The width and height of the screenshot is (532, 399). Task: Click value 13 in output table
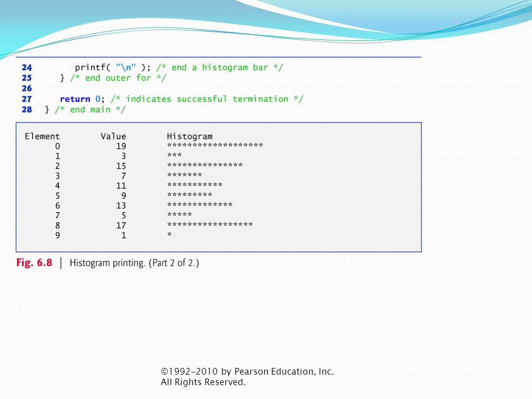121,206
